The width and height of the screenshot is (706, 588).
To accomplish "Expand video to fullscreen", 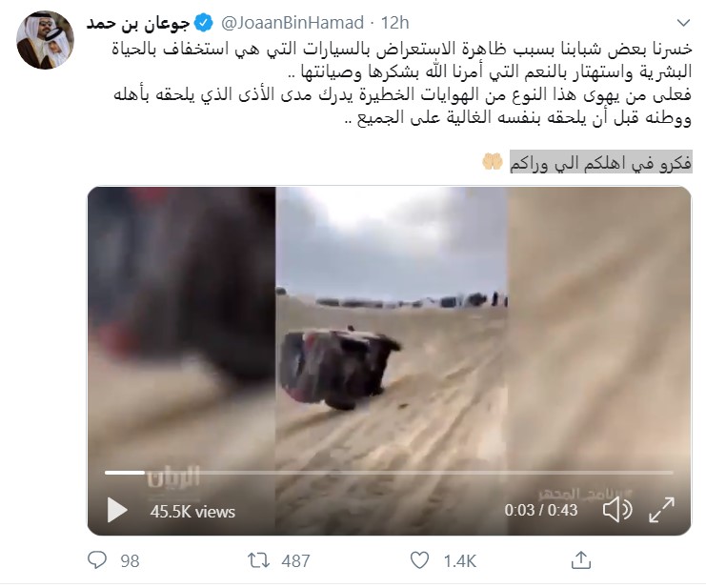I will pyautogui.click(x=661, y=510).
